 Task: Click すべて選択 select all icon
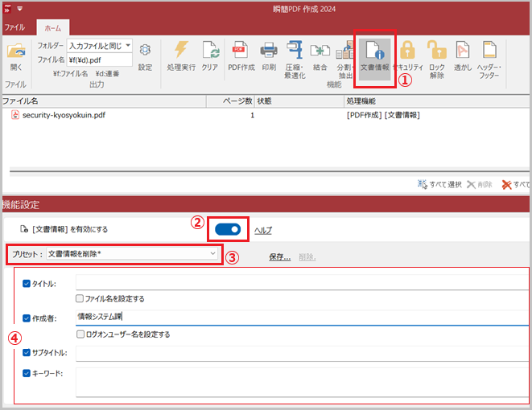[x=422, y=184]
